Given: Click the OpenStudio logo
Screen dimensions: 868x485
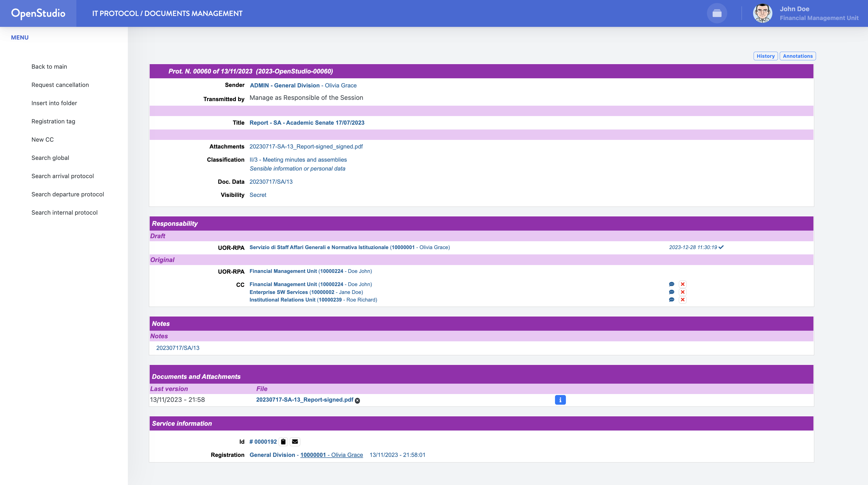Looking at the screenshot, I should coord(38,13).
